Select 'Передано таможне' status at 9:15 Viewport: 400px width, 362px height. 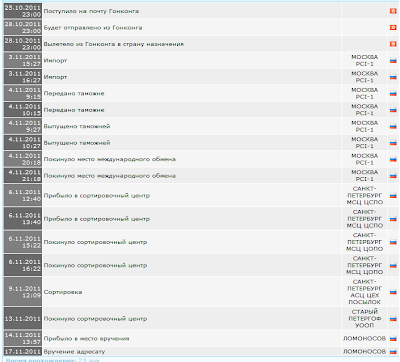[x=74, y=94]
